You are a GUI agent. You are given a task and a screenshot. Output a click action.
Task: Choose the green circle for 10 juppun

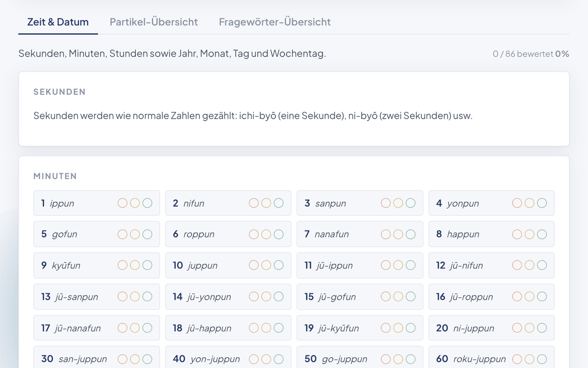pos(279,265)
